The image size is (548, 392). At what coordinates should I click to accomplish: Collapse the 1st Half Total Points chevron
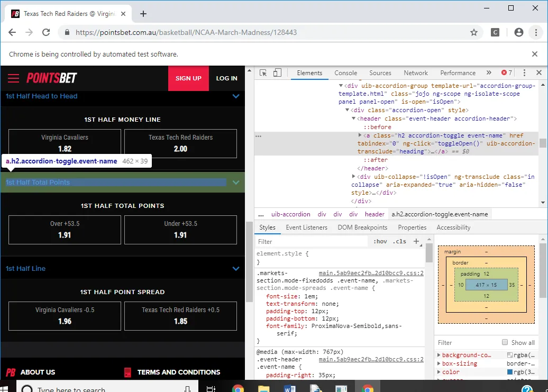click(x=236, y=183)
